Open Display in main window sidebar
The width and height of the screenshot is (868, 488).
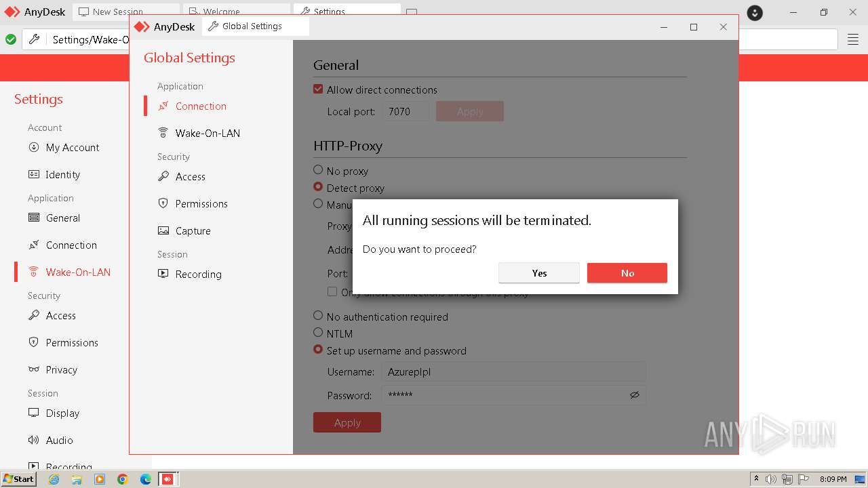pyautogui.click(x=62, y=413)
